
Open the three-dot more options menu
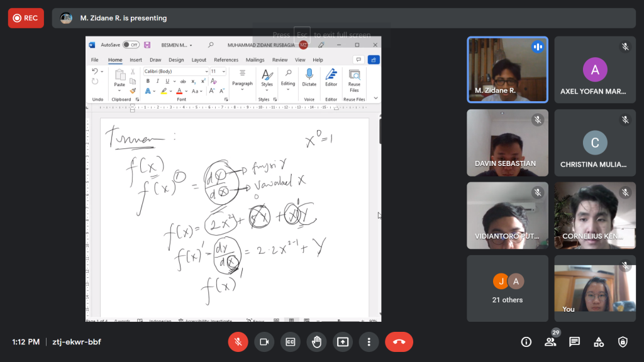tap(369, 342)
